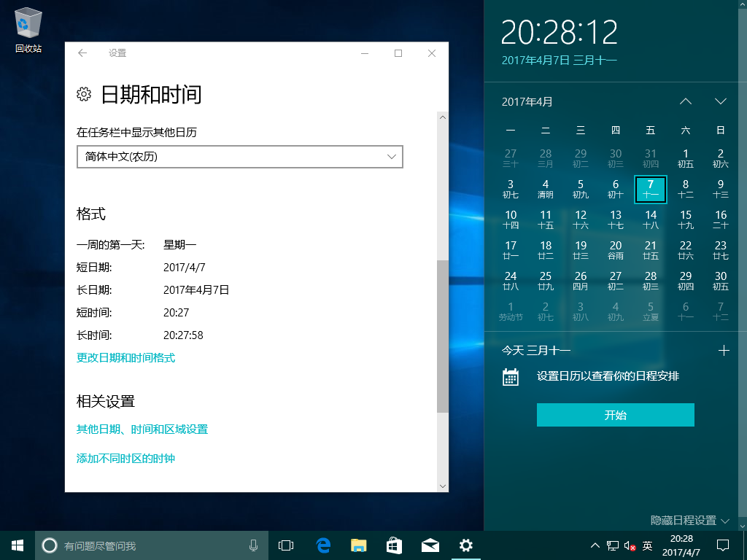Screen dimensions: 747x560
Task: Click the 开始 button in the calendar flyout
Action: [615, 414]
